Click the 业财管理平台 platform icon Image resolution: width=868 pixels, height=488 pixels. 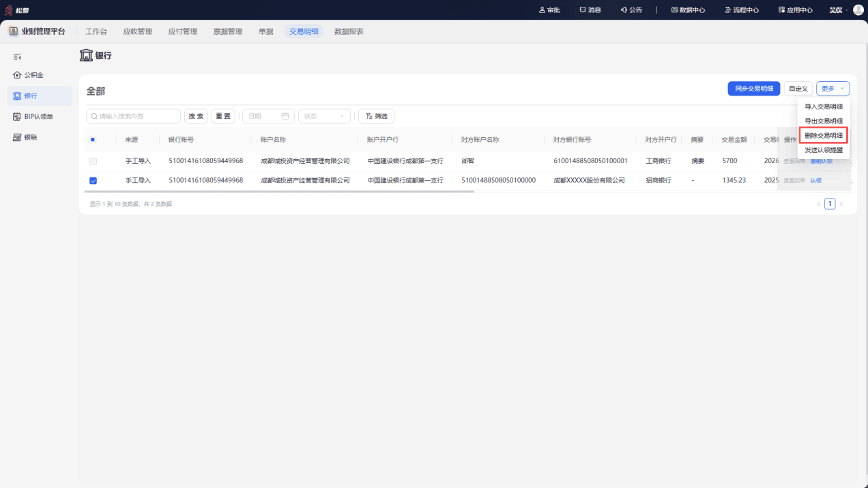[13, 31]
